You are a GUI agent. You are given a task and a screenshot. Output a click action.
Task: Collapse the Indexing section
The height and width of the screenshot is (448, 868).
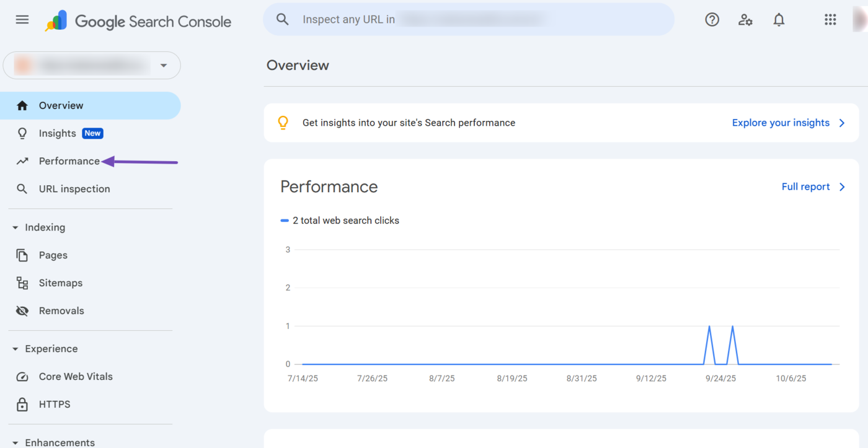coord(15,227)
